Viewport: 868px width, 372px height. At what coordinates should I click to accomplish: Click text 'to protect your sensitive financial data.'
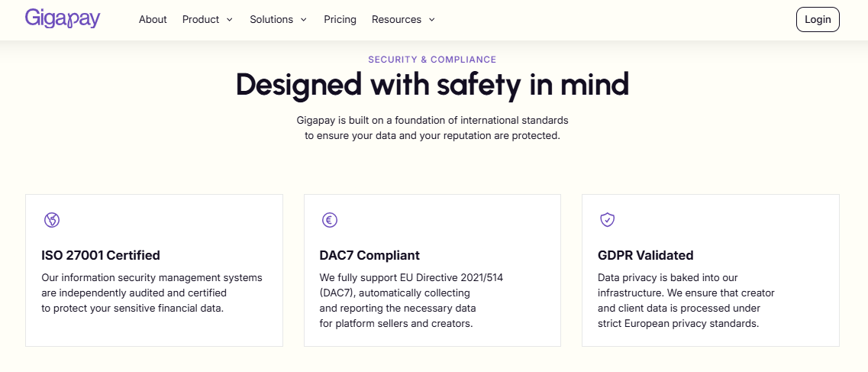[x=132, y=309]
